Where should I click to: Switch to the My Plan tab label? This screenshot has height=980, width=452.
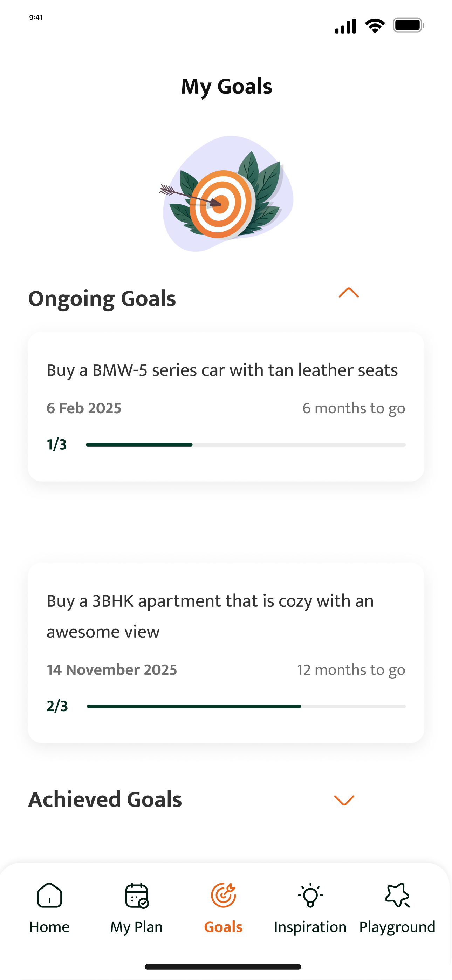(x=136, y=927)
